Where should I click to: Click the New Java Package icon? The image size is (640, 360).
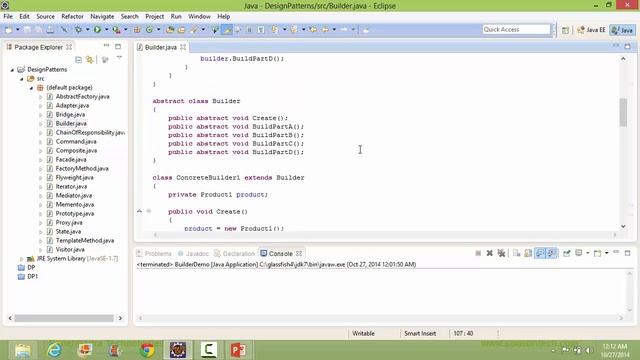(137, 29)
